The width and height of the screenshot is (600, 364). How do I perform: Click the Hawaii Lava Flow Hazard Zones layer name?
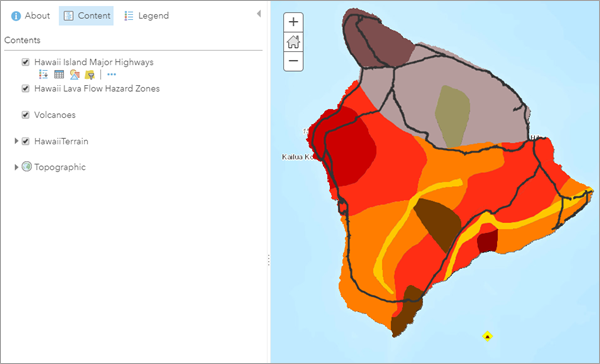click(97, 88)
